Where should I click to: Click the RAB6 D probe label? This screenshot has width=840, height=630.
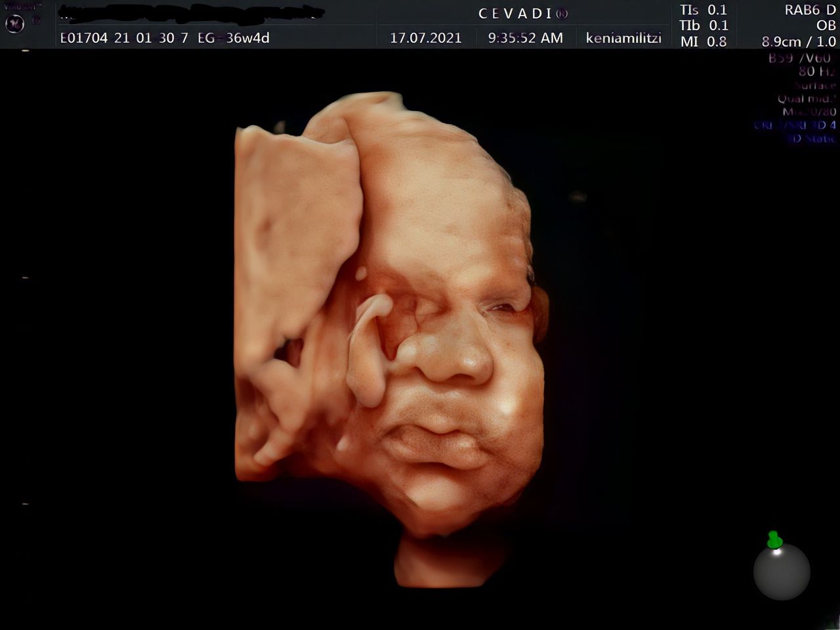(810, 10)
